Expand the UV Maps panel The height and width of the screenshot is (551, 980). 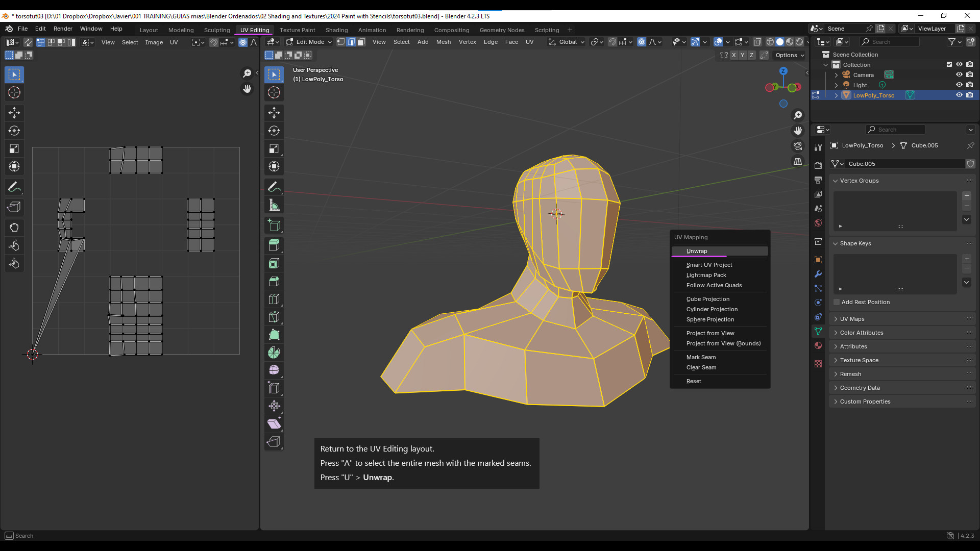[x=902, y=319]
